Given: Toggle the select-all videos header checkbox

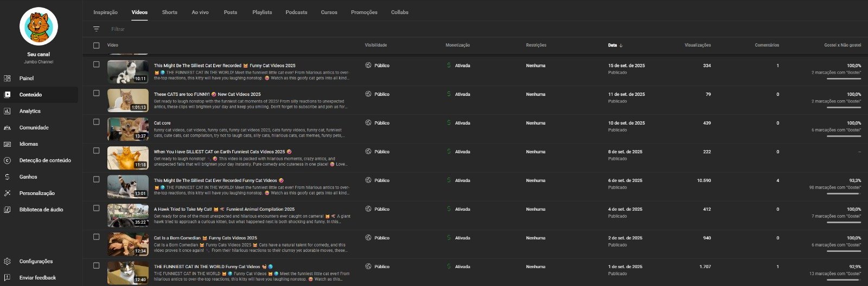Looking at the screenshot, I should 97,45.
